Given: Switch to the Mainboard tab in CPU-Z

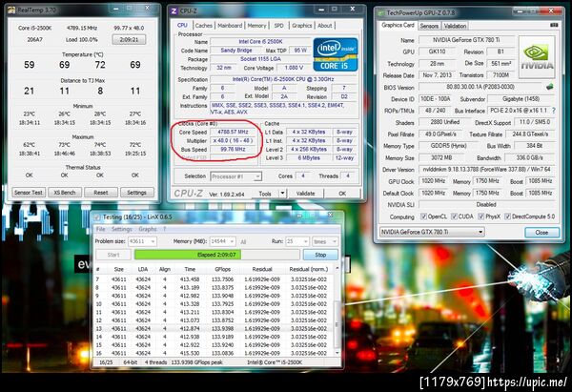Looking at the screenshot, I should 230,26.
